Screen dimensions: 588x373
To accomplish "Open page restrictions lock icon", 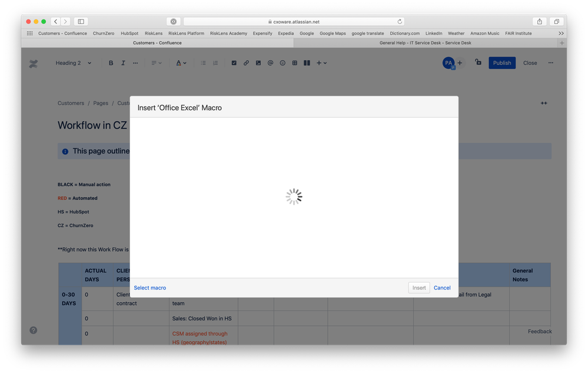I will (478, 62).
